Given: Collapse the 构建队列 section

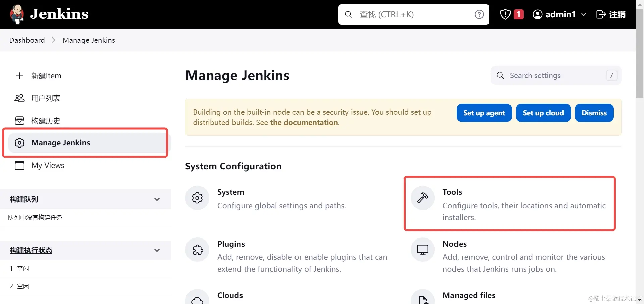Looking at the screenshot, I should pyautogui.click(x=157, y=199).
